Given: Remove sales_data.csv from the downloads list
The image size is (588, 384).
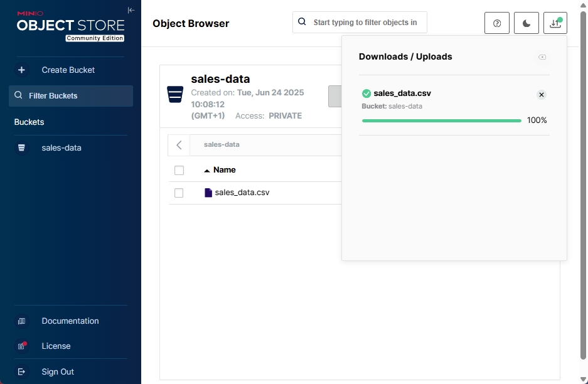Looking at the screenshot, I should coord(542,95).
